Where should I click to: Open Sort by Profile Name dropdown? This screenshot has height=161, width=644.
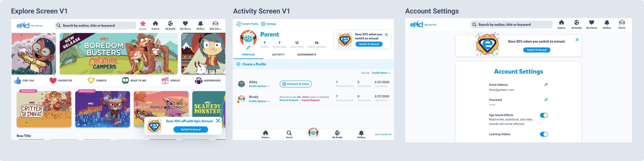pos(381,73)
